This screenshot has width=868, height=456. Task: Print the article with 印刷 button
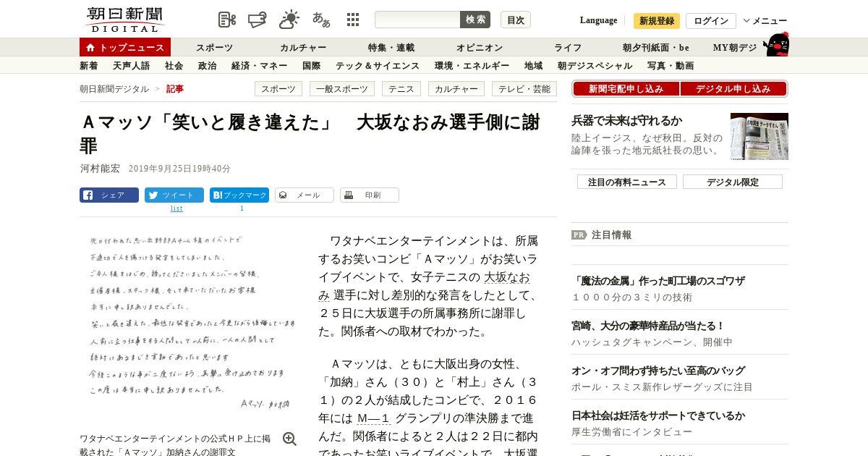[x=370, y=195]
